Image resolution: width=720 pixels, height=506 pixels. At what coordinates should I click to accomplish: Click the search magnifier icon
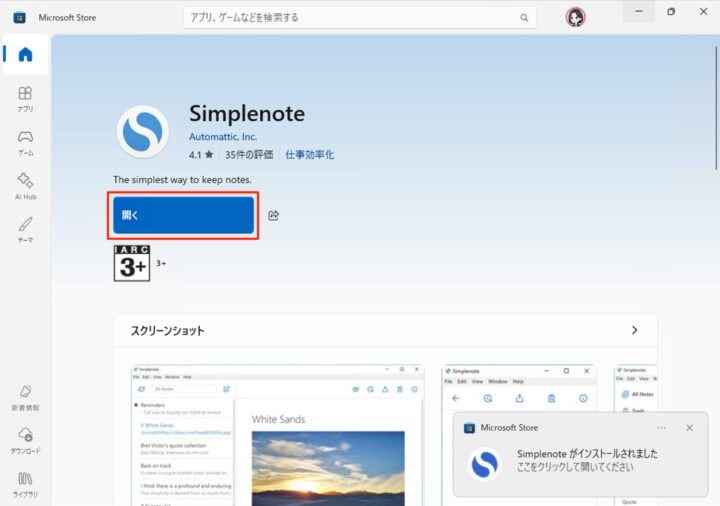click(x=524, y=17)
